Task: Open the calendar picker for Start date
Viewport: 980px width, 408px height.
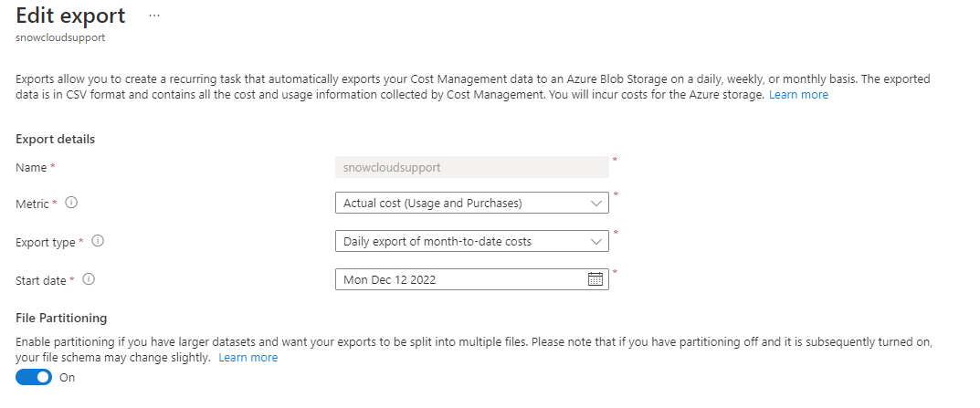Action: [x=595, y=279]
